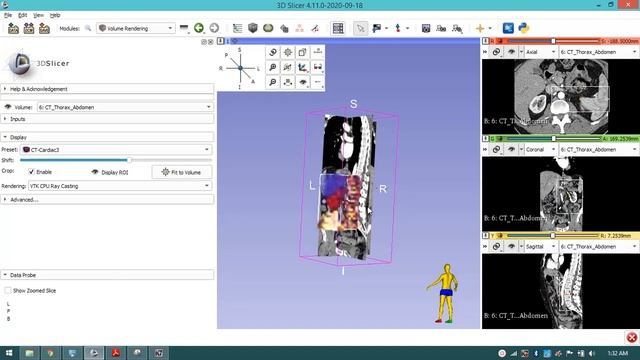Image resolution: width=640 pixels, height=360 pixels.
Task: Open the View menu
Action: coord(38,15)
